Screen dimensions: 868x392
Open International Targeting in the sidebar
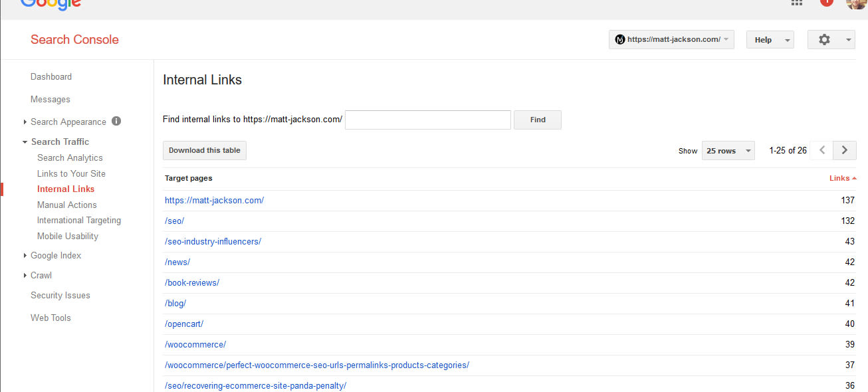(79, 220)
